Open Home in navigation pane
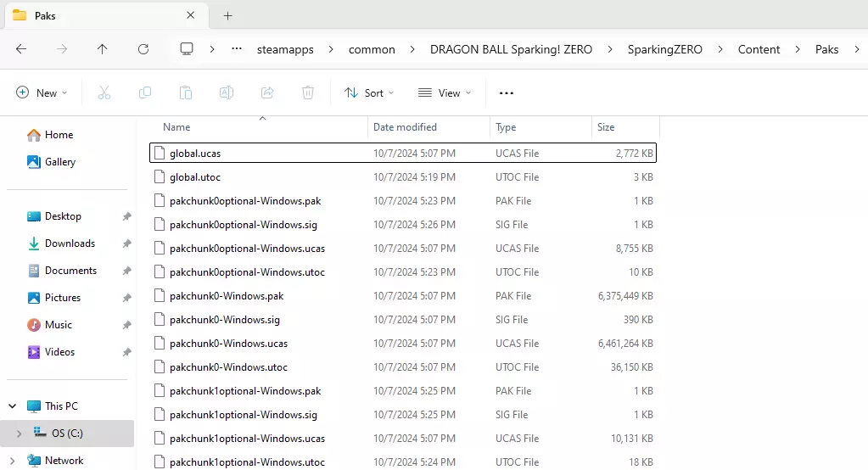The height and width of the screenshot is (470, 868). [x=50, y=135]
